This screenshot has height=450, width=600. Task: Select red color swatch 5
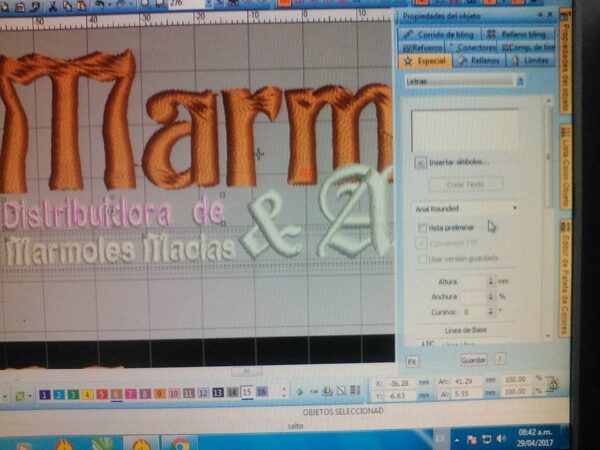(x=102, y=394)
